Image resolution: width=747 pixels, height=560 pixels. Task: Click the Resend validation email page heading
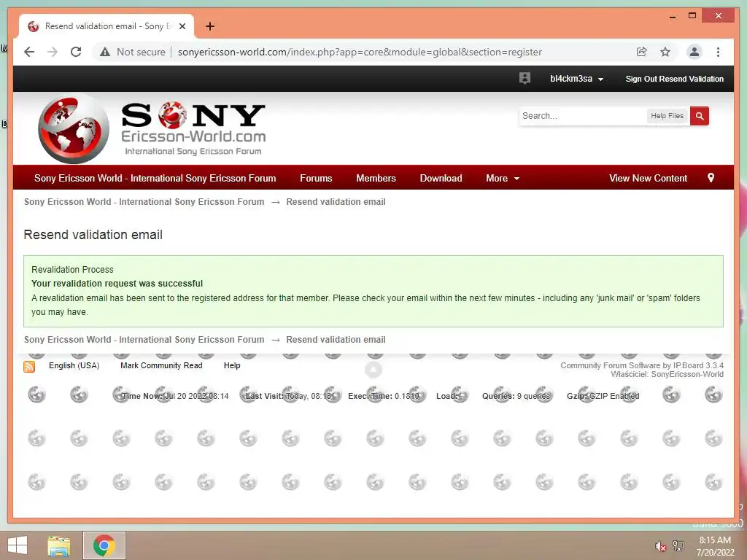point(93,235)
